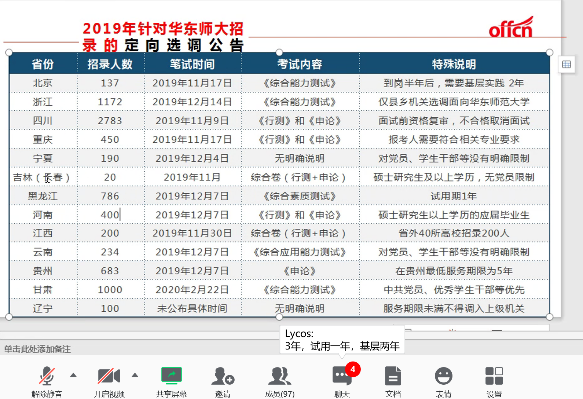
Task: Click the 137 cell in the 北京 row
Action: pyautogui.click(x=110, y=83)
